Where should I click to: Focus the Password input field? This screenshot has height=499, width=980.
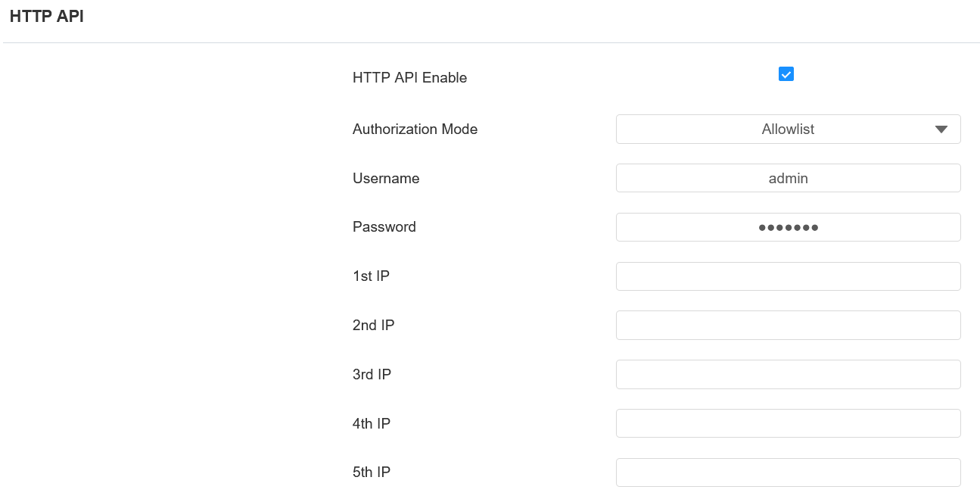pyautogui.click(x=788, y=227)
